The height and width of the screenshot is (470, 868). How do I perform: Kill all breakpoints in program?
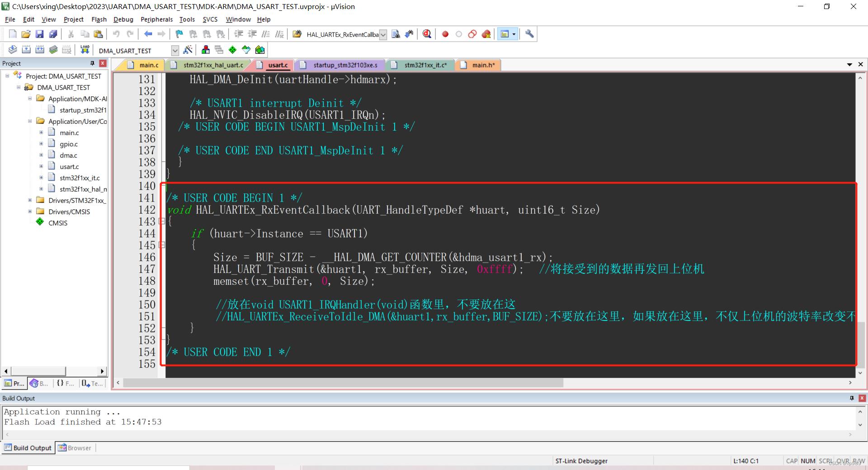pyautogui.click(x=486, y=34)
